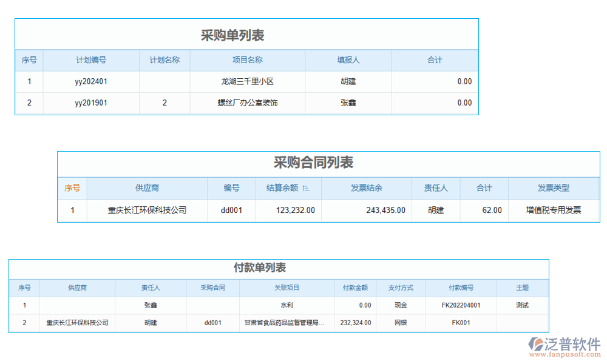Click the dd001 cell in 付款单列表
607x364 pixels.
coord(213,323)
